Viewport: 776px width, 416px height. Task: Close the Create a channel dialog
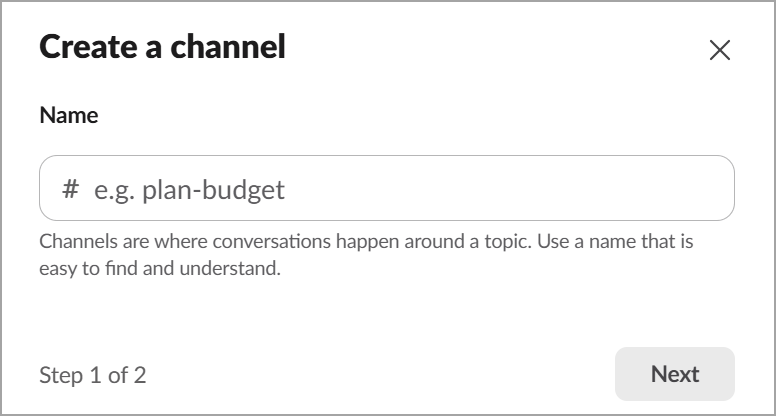point(719,50)
